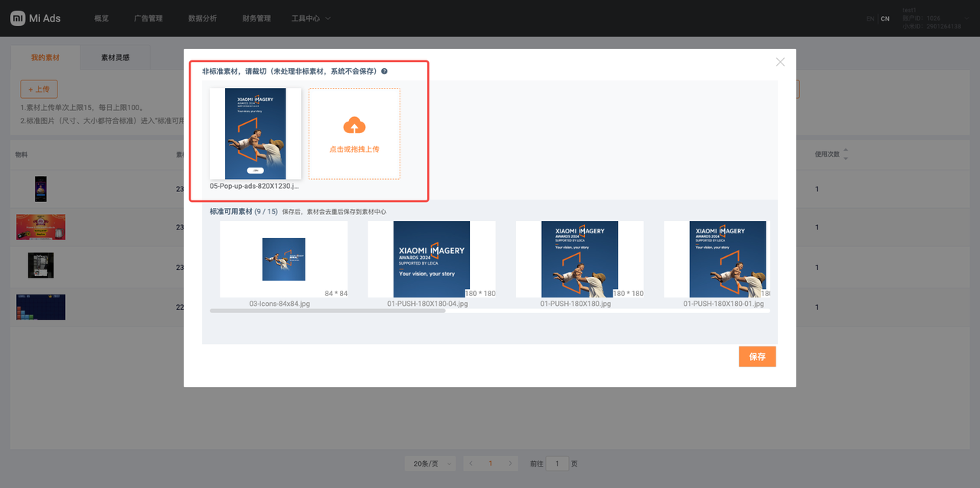Close the material upload dialog
The image size is (980, 488).
tap(780, 62)
